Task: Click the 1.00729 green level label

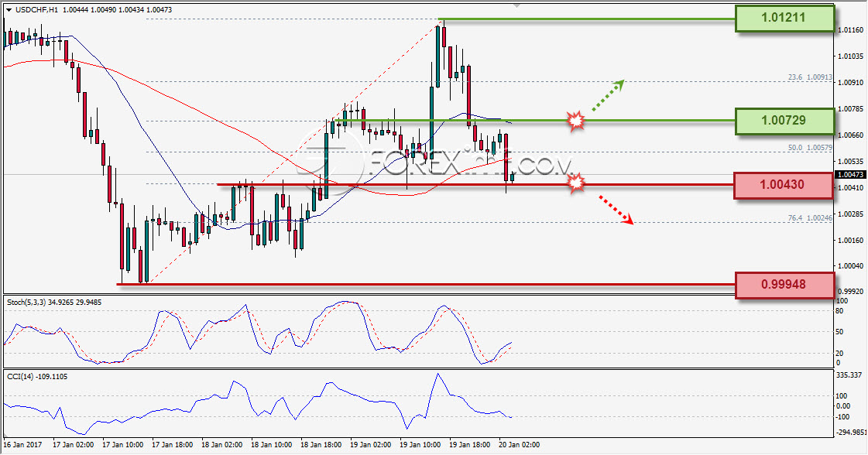Action: 784,121
